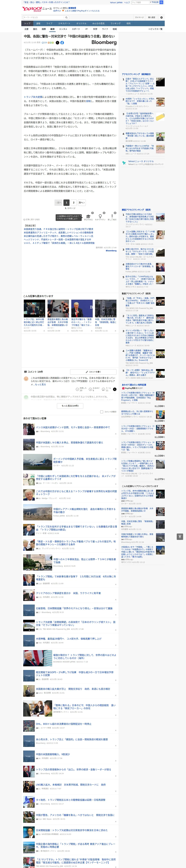Click the X share icon under the first comment
This screenshot has height=868, width=186.
point(115,389)
